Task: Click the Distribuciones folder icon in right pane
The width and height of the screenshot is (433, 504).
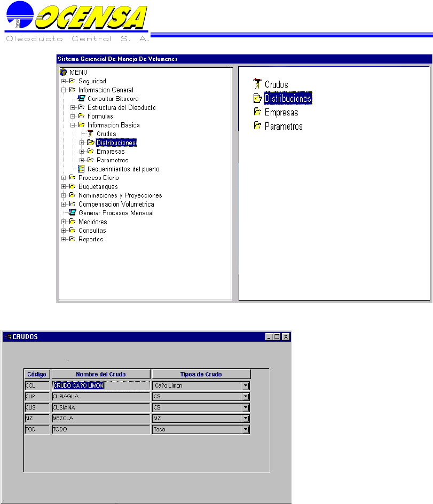Action: pyautogui.click(x=257, y=98)
